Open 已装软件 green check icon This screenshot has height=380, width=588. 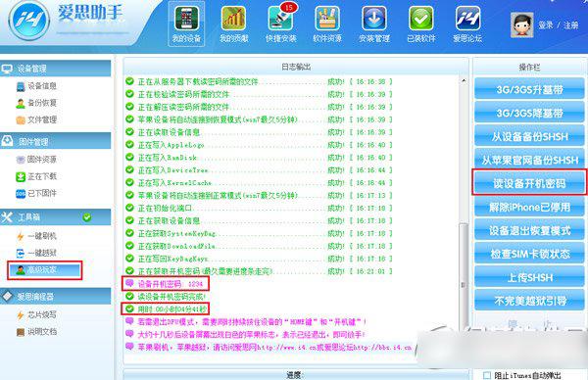[420, 24]
